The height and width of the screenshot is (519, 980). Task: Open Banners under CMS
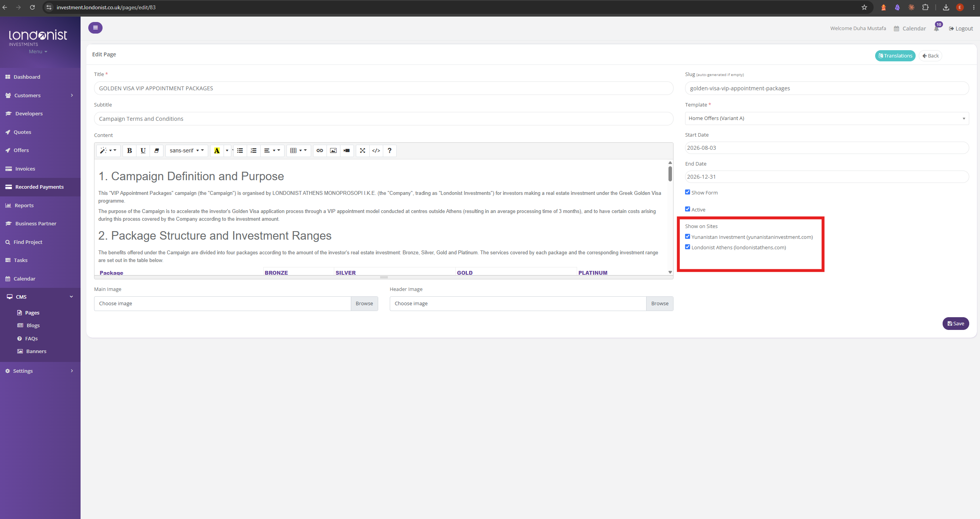pos(32,351)
